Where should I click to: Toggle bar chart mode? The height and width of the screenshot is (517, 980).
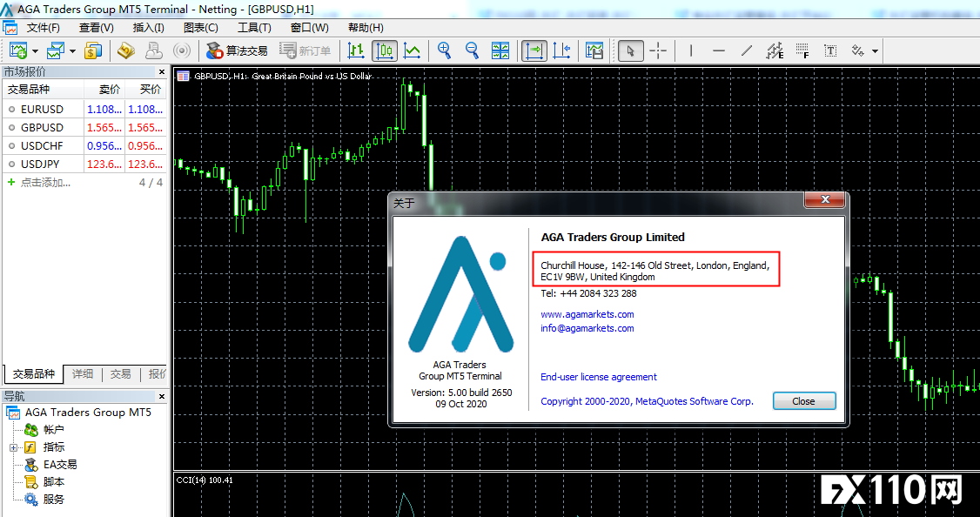point(356,50)
